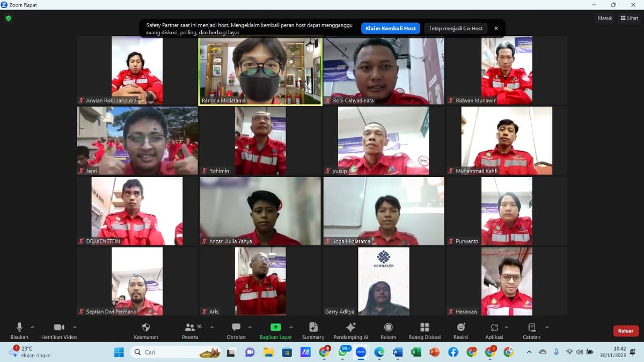Open the Obrolan chat panel
This screenshot has height=362, width=644.
pyautogui.click(x=236, y=331)
